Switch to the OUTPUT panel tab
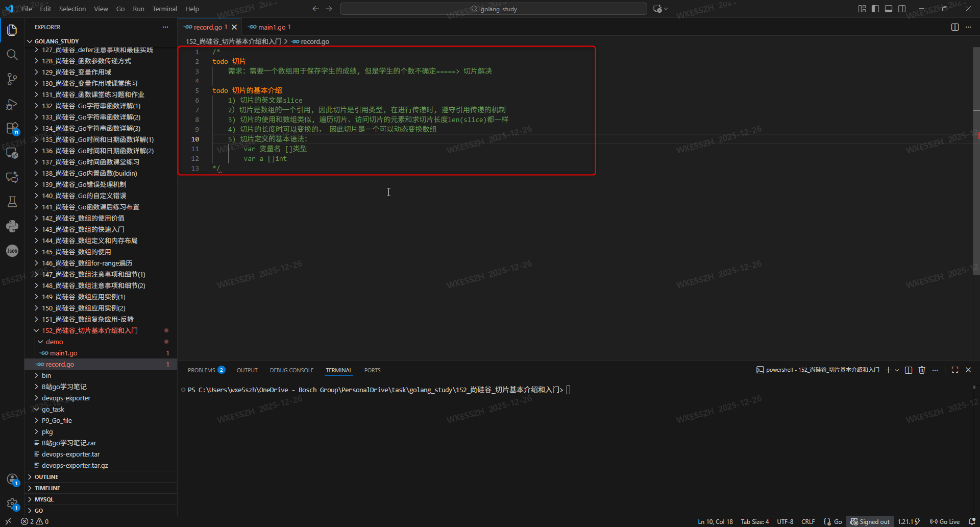This screenshot has height=527, width=980. point(247,370)
